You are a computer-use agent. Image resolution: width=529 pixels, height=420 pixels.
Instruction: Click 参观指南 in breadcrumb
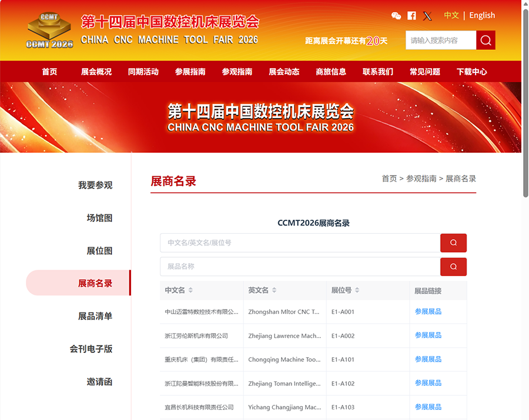pos(421,179)
